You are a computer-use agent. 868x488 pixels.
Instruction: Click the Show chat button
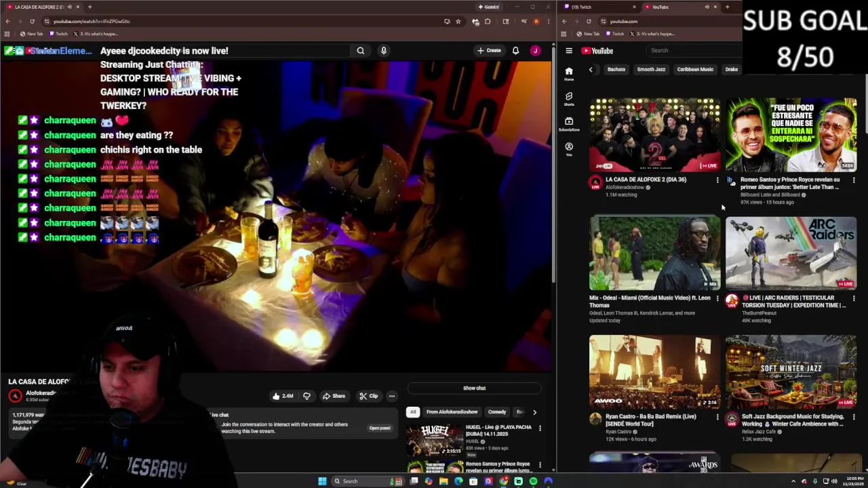(474, 388)
